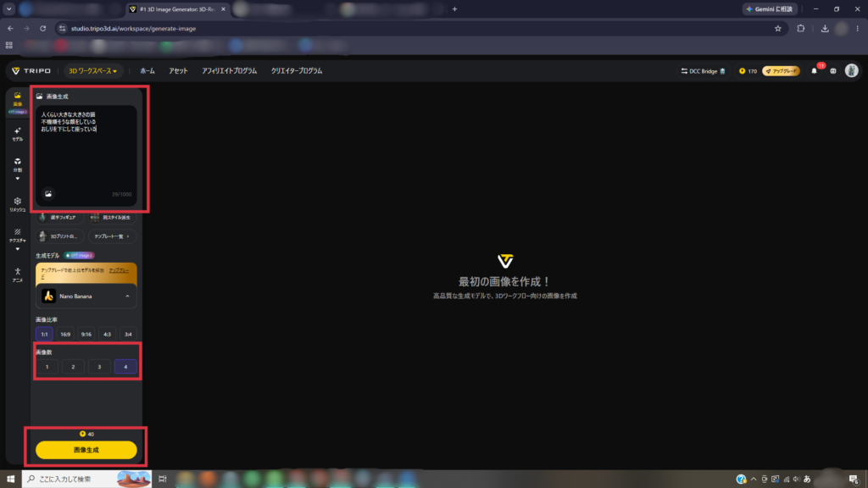Open Windows Task View
The image size is (868, 488).
(162, 479)
